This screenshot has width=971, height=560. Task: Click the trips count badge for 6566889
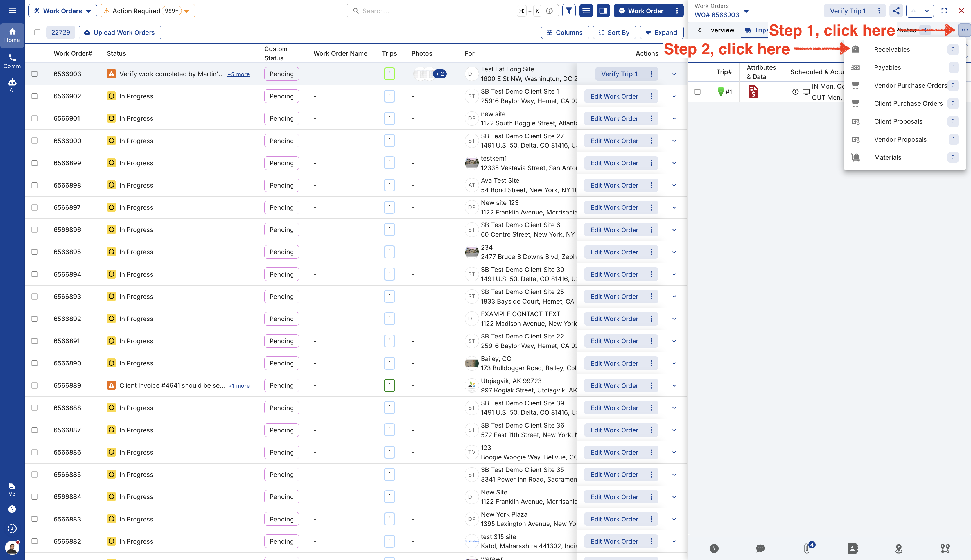389,385
